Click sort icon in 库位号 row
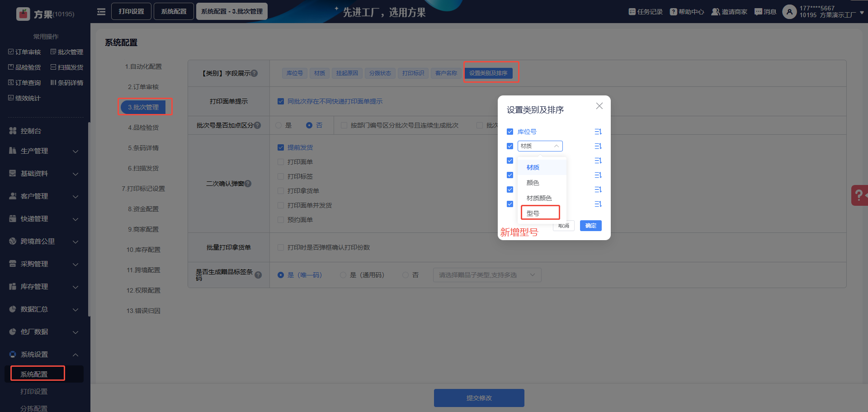Image resolution: width=868 pixels, height=412 pixels. 598,132
